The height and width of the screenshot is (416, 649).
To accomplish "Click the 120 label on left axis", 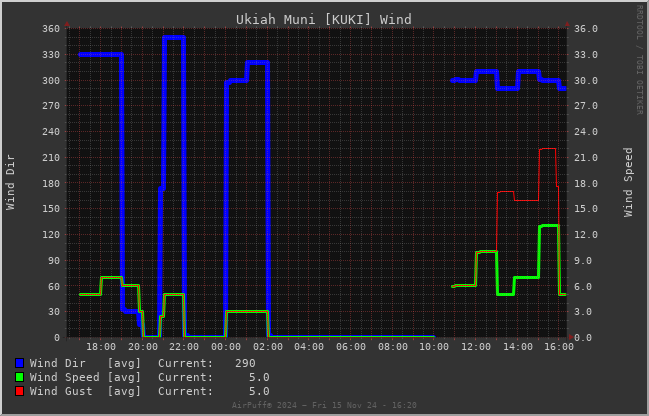I will click(x=51, y=235).
